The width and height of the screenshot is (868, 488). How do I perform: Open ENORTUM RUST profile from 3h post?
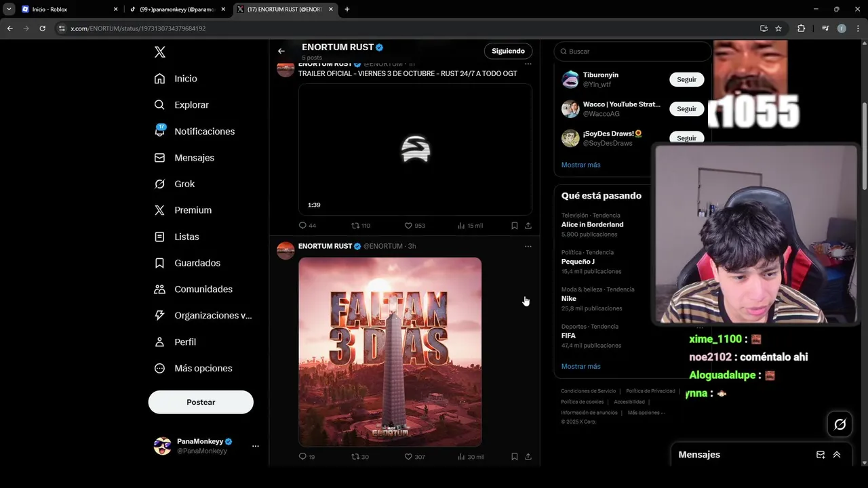tap(325, 246)
